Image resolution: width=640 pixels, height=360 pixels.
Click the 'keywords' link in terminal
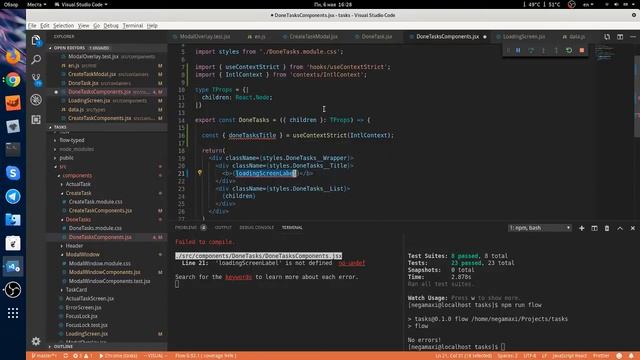click(238, 277)
